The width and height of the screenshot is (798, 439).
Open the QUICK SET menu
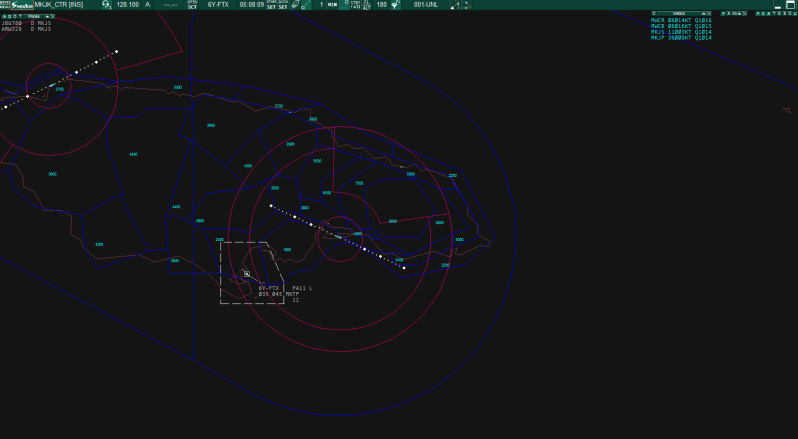[x=283, y=5]
